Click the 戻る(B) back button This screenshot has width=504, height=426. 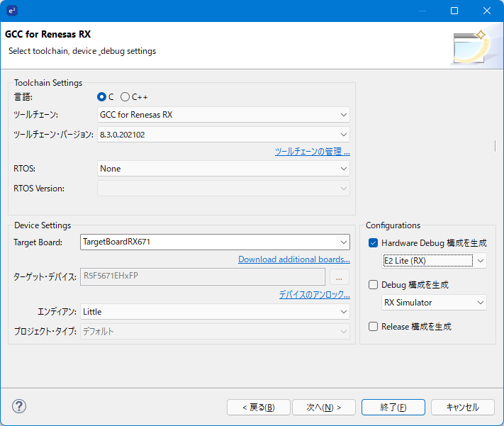[259, 408]
